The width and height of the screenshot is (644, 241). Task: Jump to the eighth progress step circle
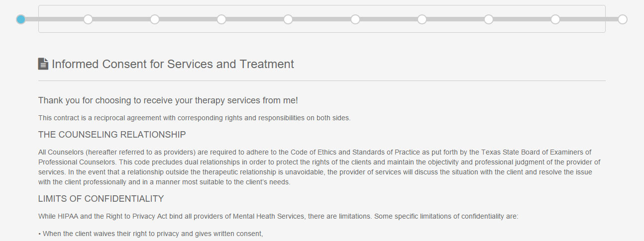[x=489, y=19]
